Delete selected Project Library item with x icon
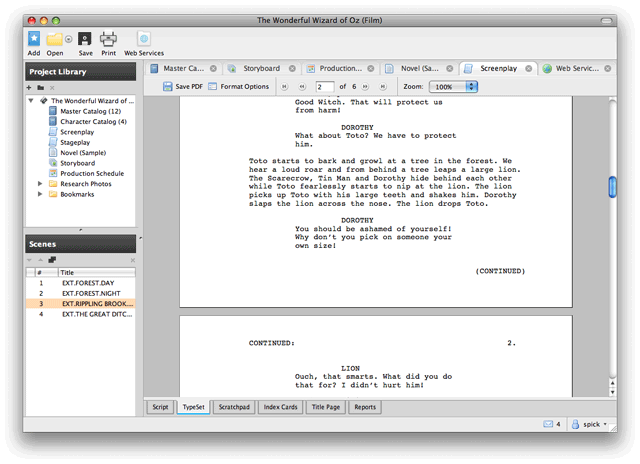 [x=52, y=88]
